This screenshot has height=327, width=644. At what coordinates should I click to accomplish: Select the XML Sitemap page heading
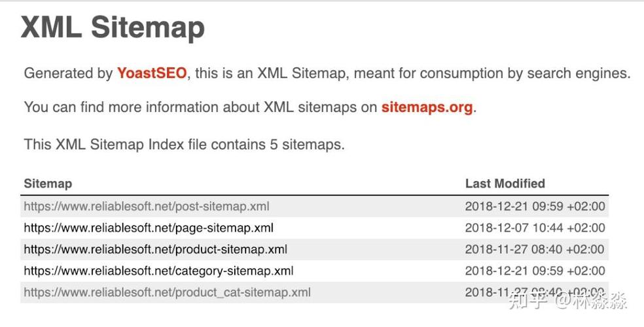[113, 28]
